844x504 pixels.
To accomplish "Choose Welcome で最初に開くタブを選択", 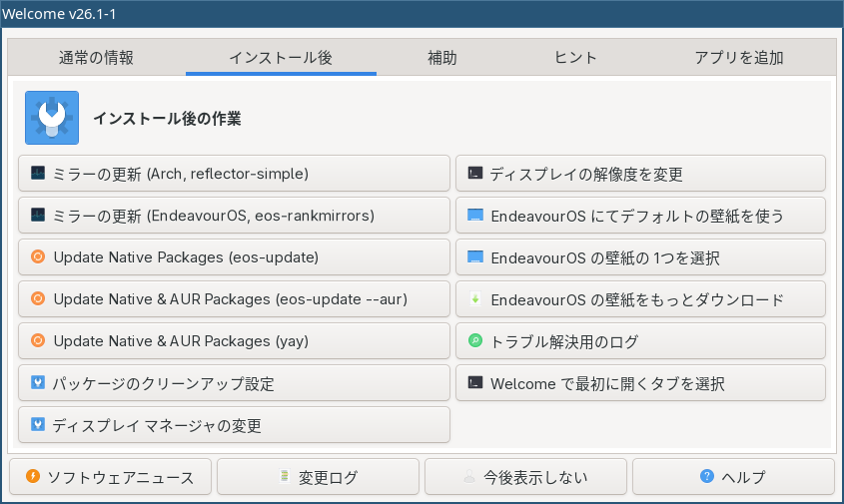I will pos(640,383).
